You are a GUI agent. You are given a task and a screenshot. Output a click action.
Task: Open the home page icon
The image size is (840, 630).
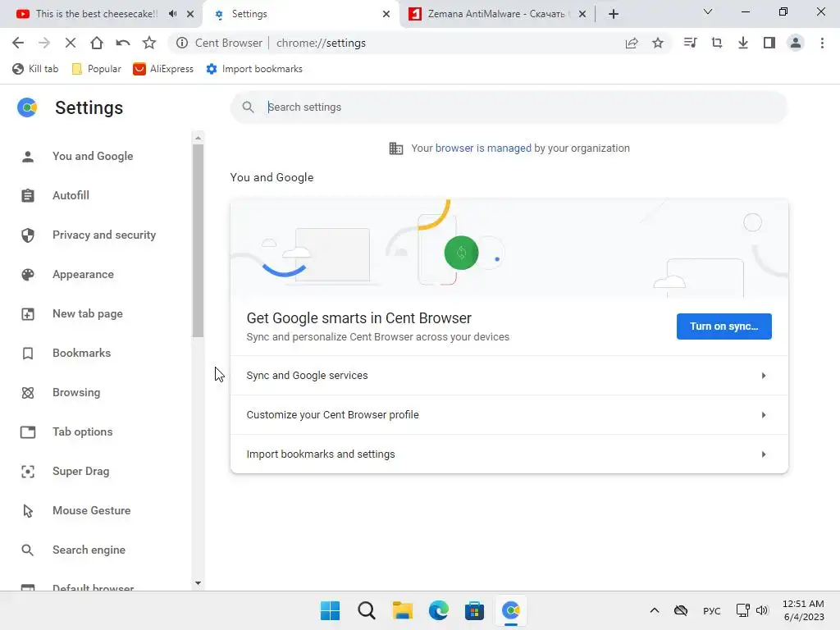click(x=97, y=43)
